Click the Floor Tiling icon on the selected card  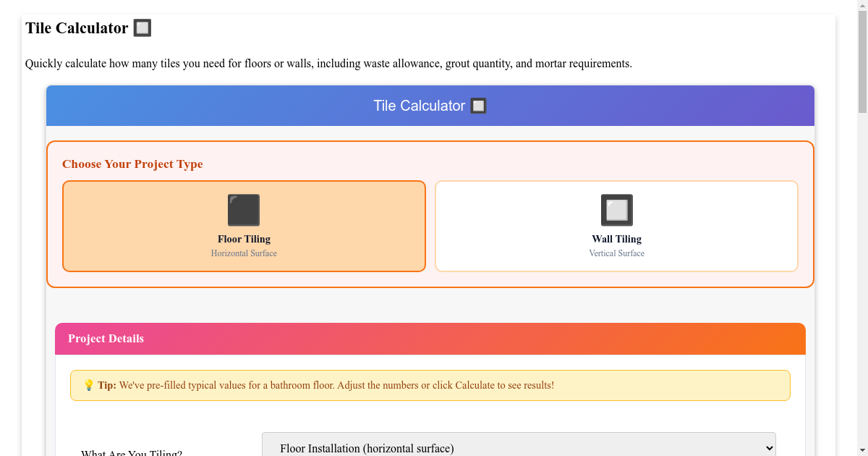pyautogui.click(x=244, y=209)
